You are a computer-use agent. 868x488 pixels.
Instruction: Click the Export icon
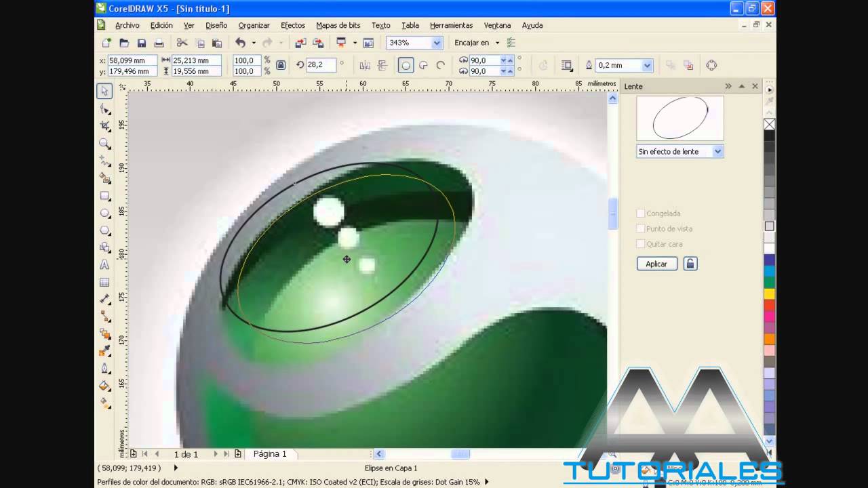coord(317,43)
